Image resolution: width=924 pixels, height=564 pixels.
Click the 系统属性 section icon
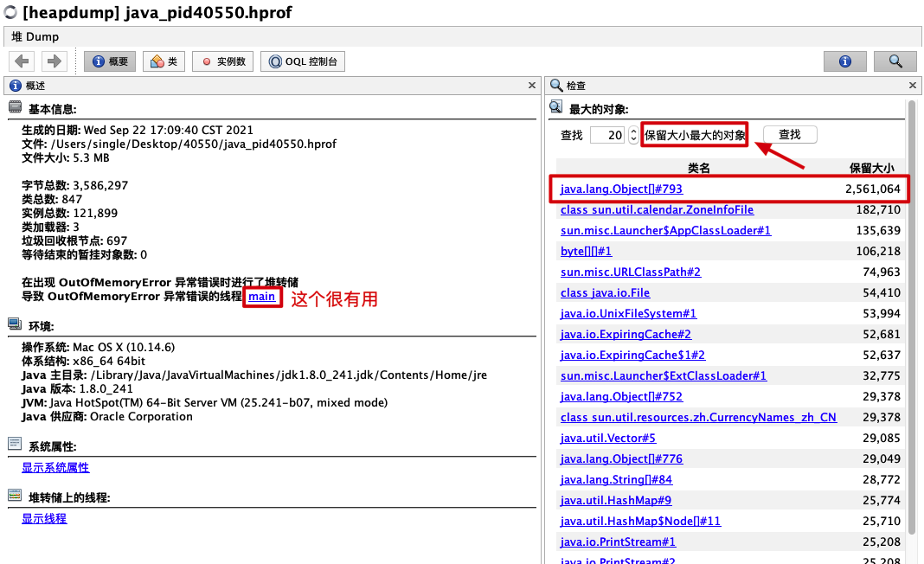tap(16, 444)
